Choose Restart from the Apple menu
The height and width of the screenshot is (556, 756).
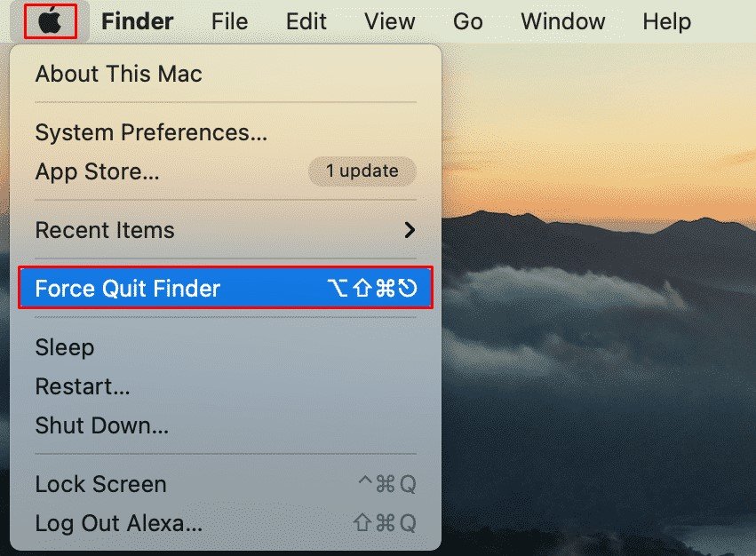(x=83, y=386)
